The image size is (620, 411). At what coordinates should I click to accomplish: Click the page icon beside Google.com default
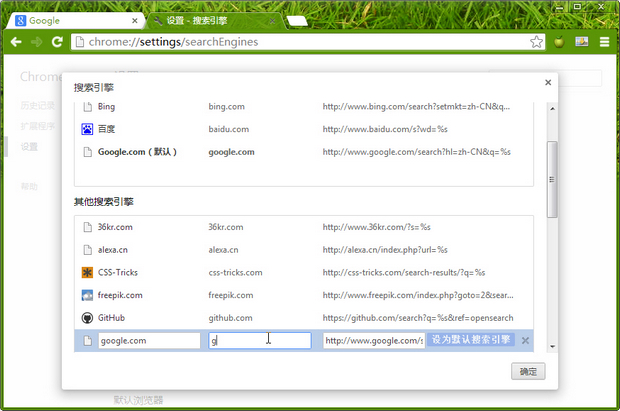tap(87, 152)
